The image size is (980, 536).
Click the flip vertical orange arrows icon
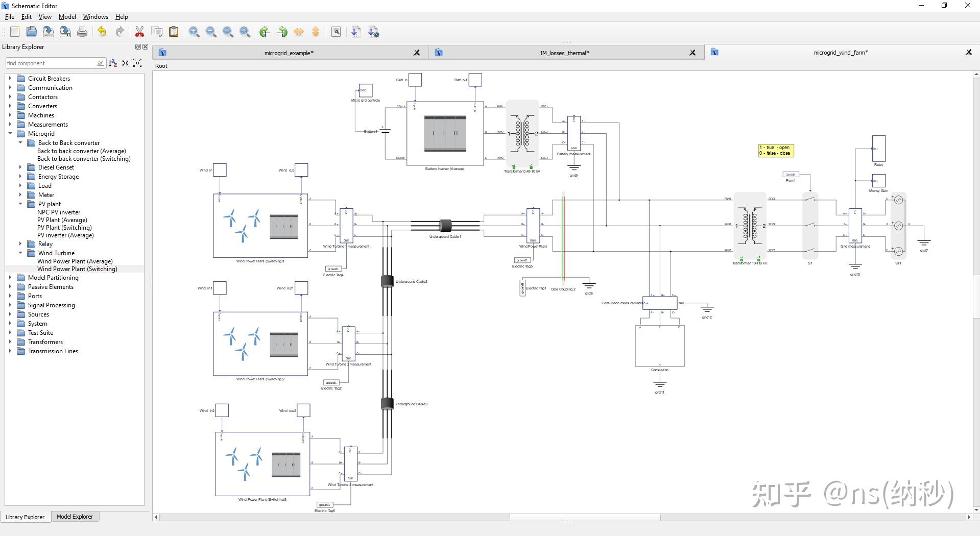[x=316, y=32]
